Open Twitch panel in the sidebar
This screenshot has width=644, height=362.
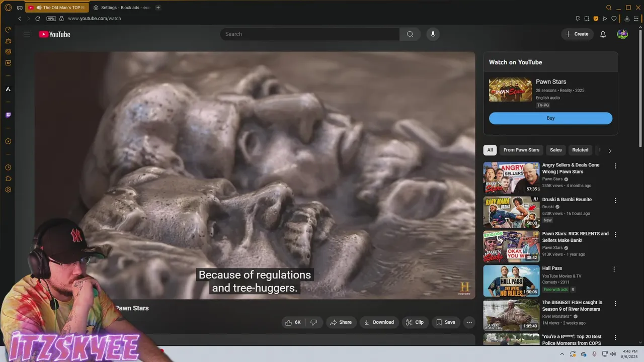pyautogui.click(x=8, y=115)
